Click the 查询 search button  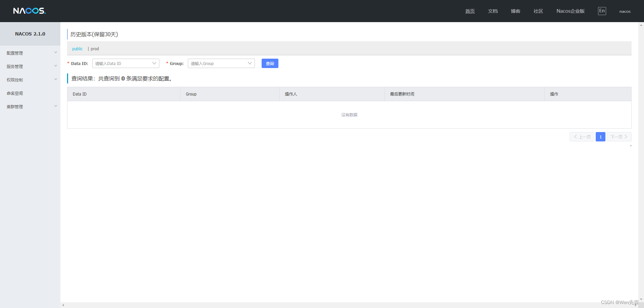tap(270, 63)
